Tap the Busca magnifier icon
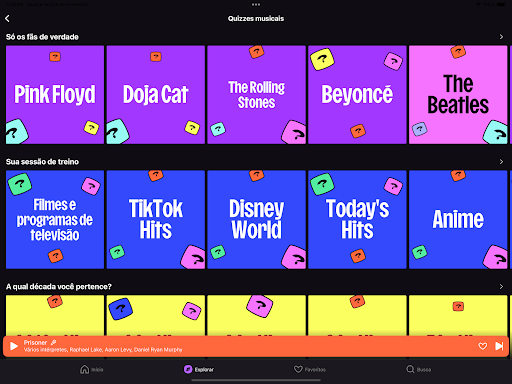The width and height of the screenshot is (512, 384). [x=410, y=369]
